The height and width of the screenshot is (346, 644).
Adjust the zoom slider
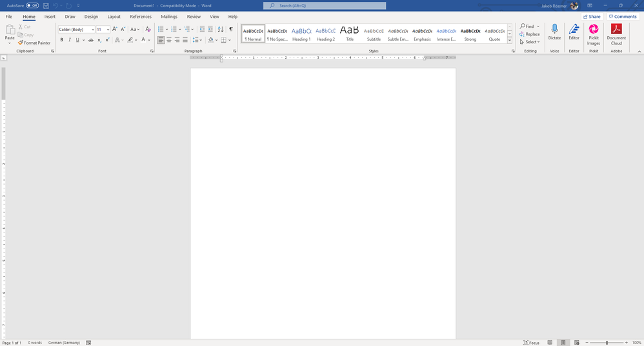[607, 343]
